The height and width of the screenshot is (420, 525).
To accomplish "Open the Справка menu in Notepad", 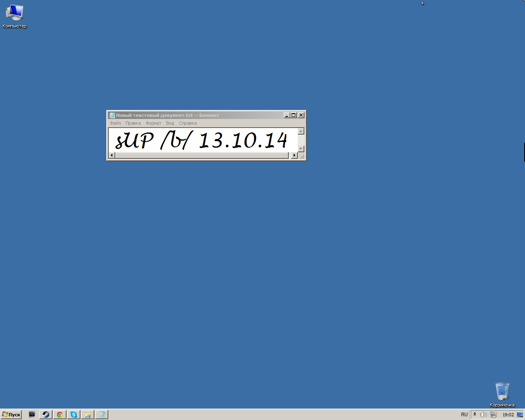I will (187, 123).
